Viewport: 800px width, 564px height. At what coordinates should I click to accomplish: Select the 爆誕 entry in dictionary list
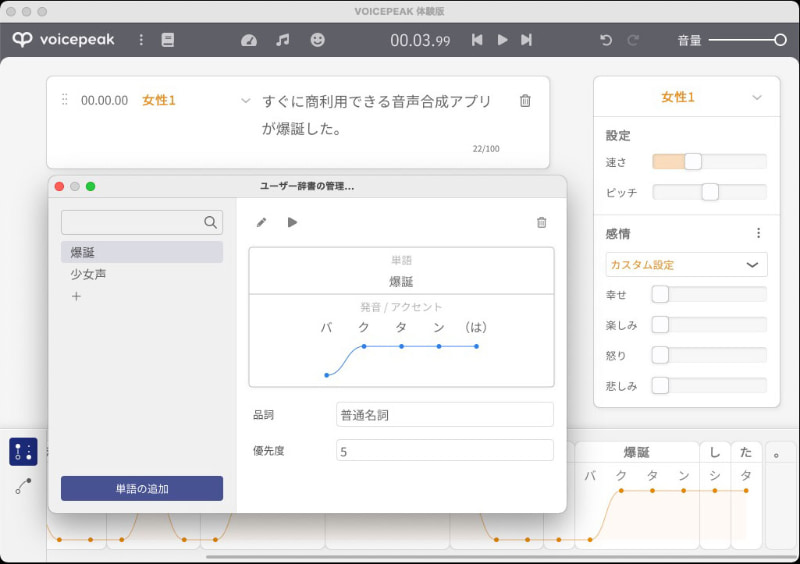tap(142, 252)
